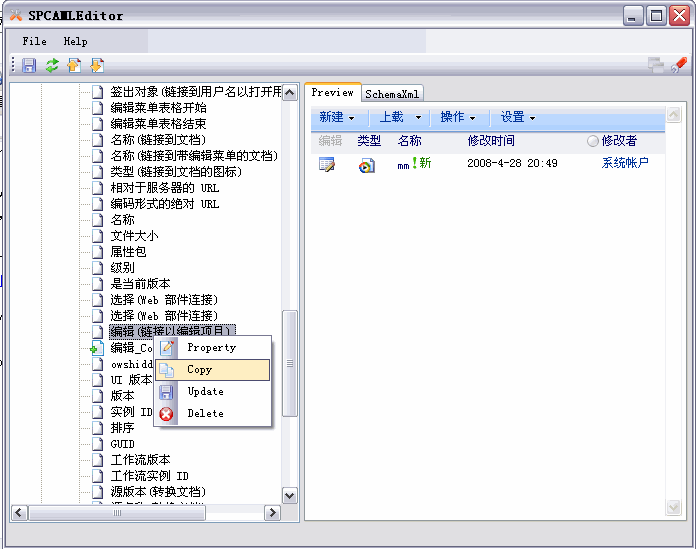Click the 类型 column header

click(369, 141)
